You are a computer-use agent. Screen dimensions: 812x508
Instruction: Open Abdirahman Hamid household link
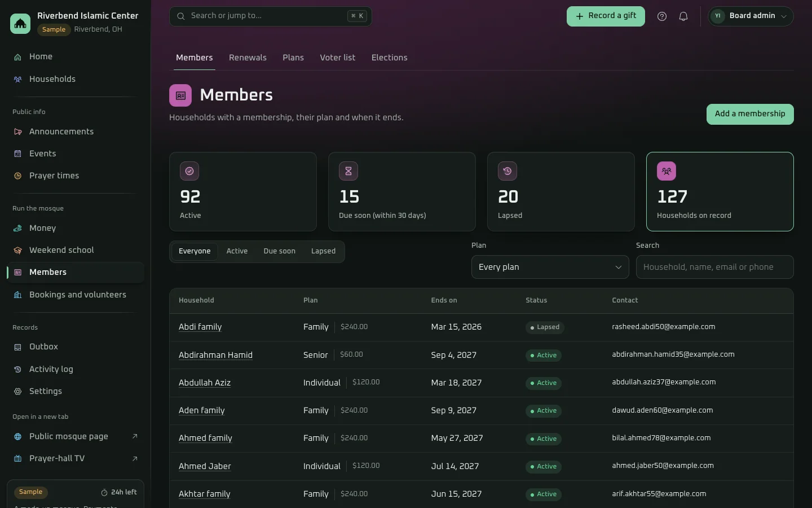tap(215, 355)
